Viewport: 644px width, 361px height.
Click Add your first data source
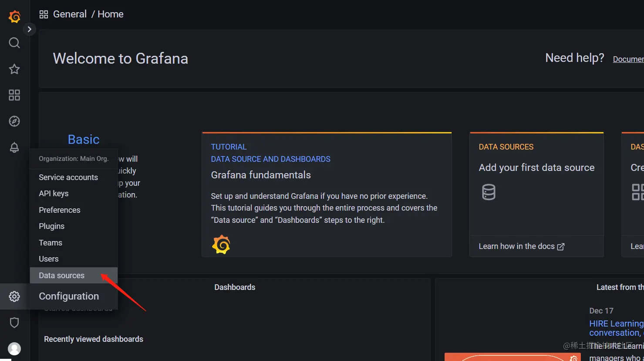tap(536, 168)
